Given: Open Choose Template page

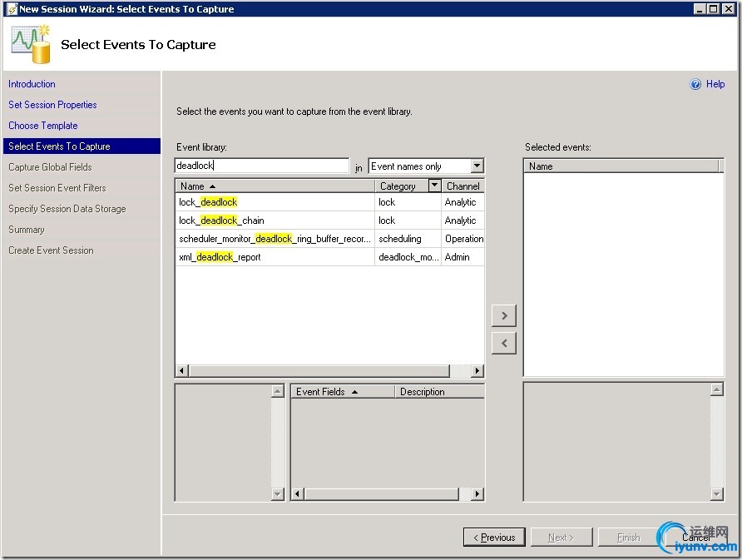Looking at the screenshot, I should [x=43, y=126].
